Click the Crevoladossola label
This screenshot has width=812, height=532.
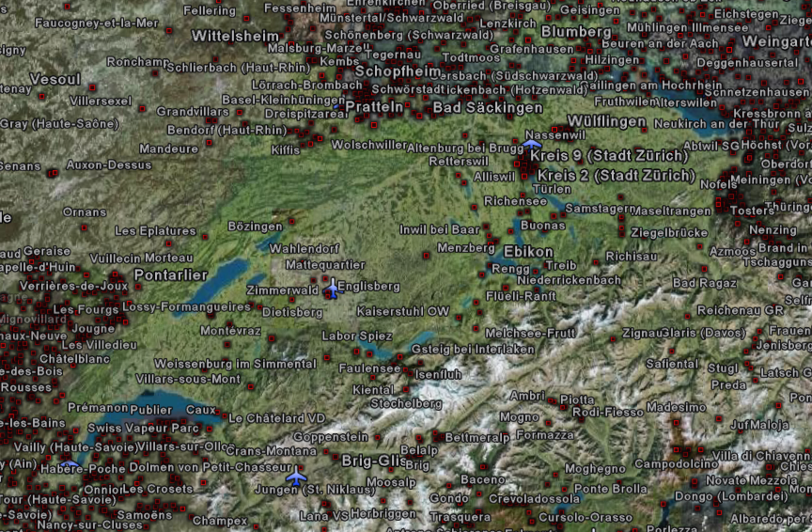535,499
